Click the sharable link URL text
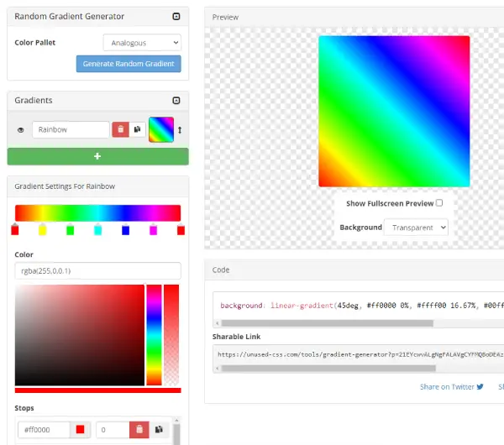Screen dimensions: 504x445 [360, 354]
